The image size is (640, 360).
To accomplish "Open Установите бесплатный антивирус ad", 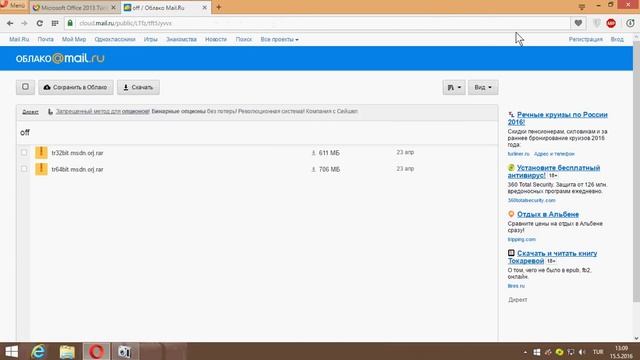I will (x=554, y=171).
